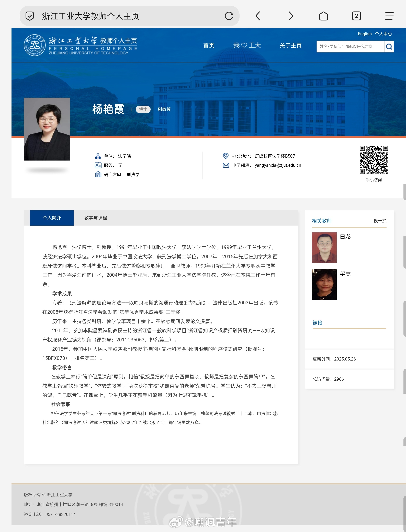This screenshot has height=532, width=406.
Task: Open 我♡工大 navigation item
Action: (247, 45)
